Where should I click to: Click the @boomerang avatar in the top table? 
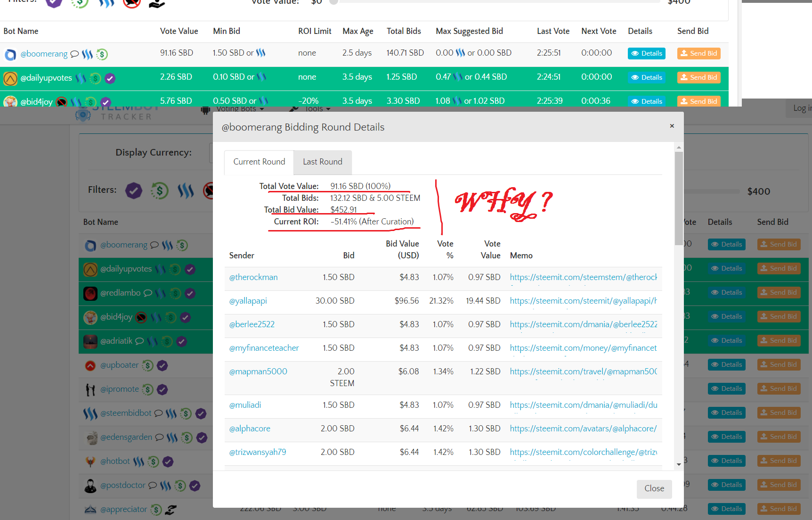(10, 55)
